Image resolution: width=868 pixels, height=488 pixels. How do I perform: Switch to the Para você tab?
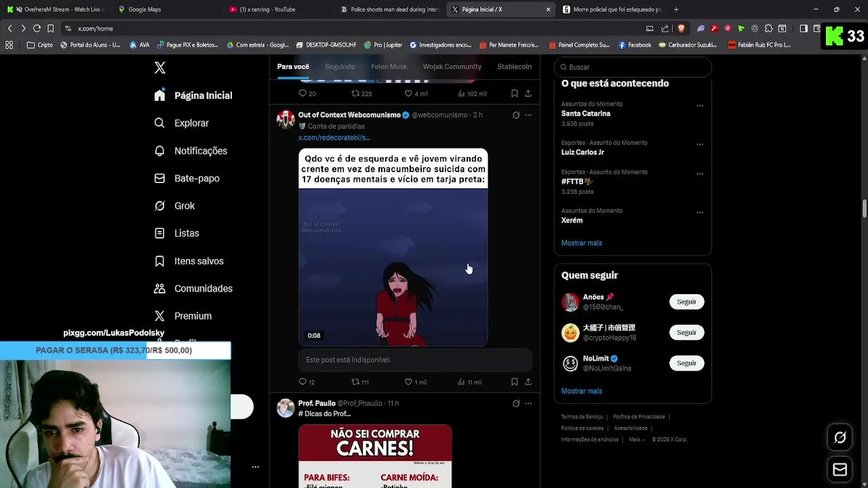[x=293, y=66]
